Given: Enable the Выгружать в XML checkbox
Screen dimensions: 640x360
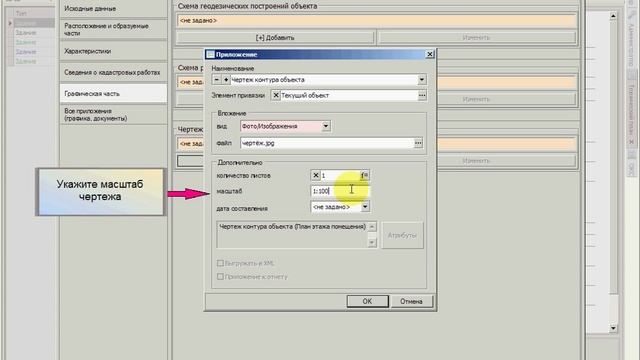Looking at the screenshot, I should pyautogui.click(x=220, y=263).
